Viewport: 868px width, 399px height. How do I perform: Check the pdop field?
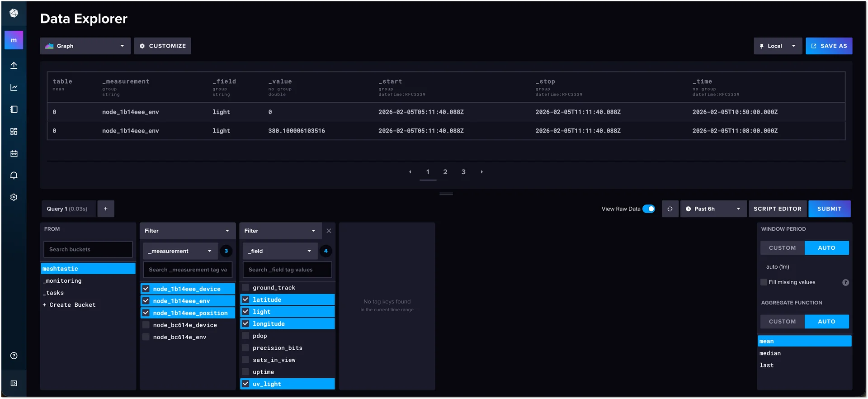click(245, 336)
